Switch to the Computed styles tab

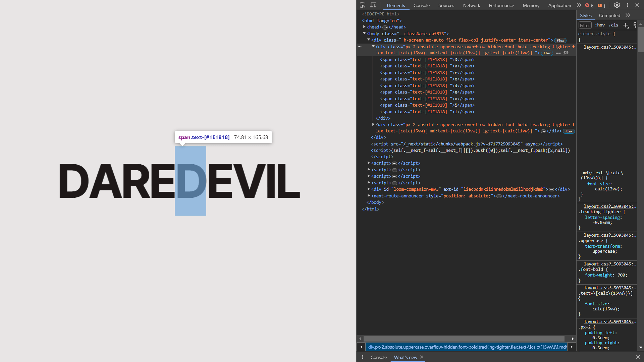coord(609,15)
